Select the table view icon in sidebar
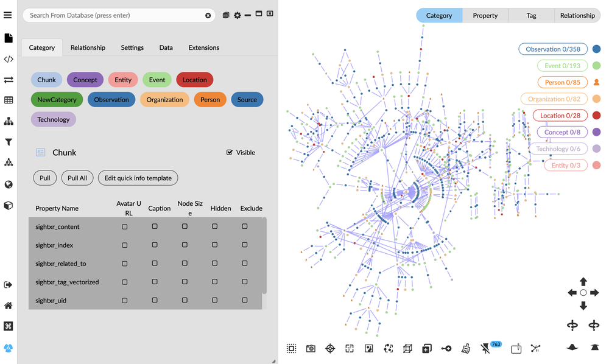This screenshot has height=364, width=609. (x=7, y=100)
